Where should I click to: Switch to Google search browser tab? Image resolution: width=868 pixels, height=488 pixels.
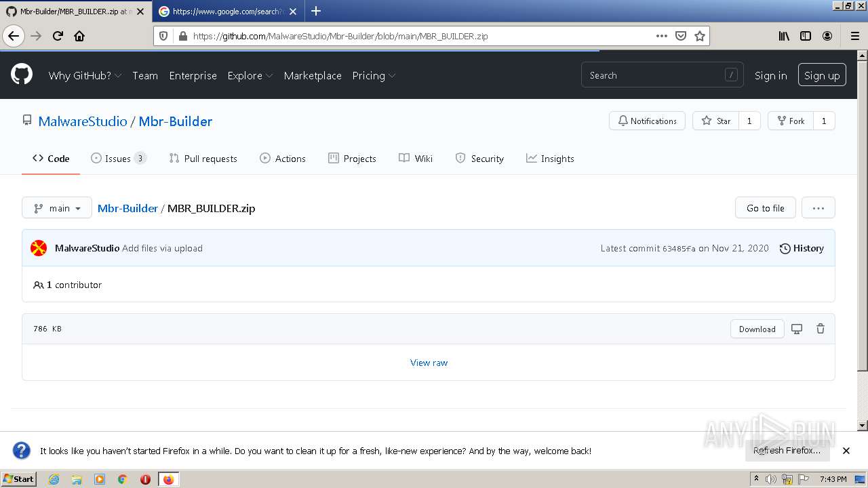[227, 12]
